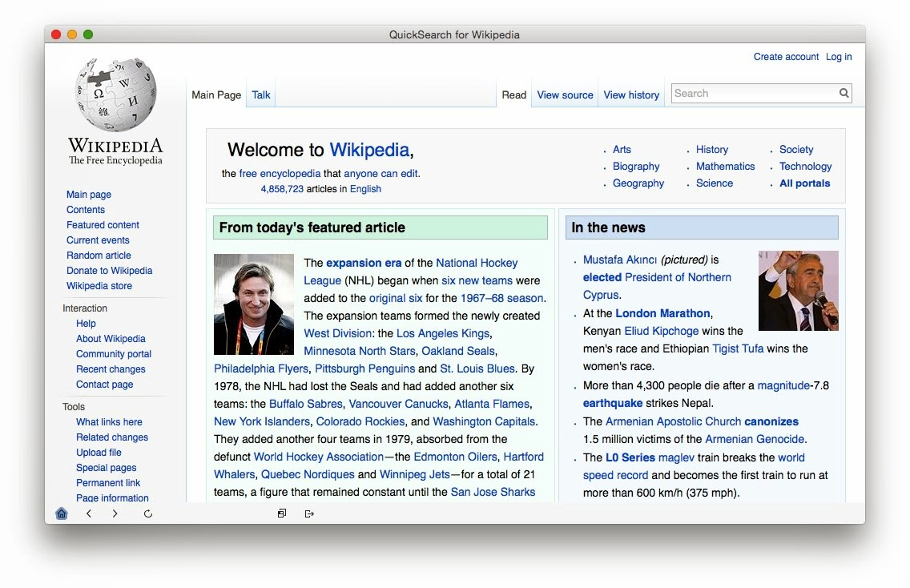This screenshot has height=588, width=910.
Task: Open About Wikipedia link
Action: pyautogui.click(x=111, y=338)
